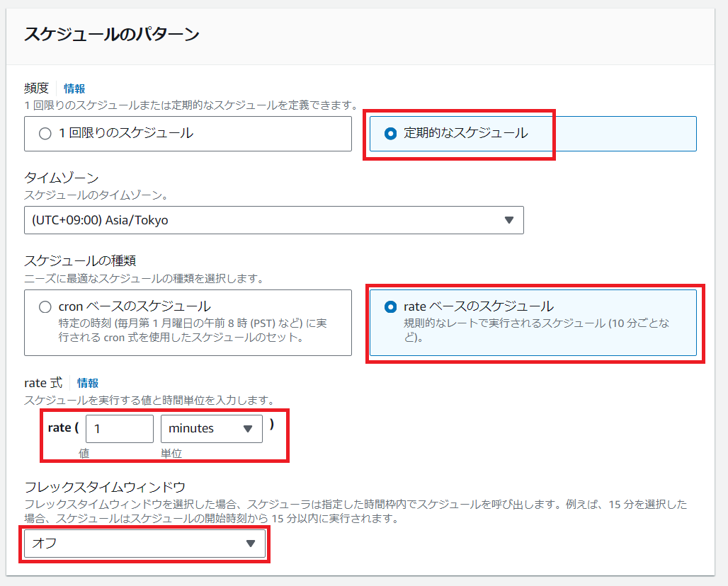Open the (UTC+09:00) Asia/Tokyo timezone dropdown
This screenshot has height=586, width=728.
pyautogui.click(x=273, y=220)
